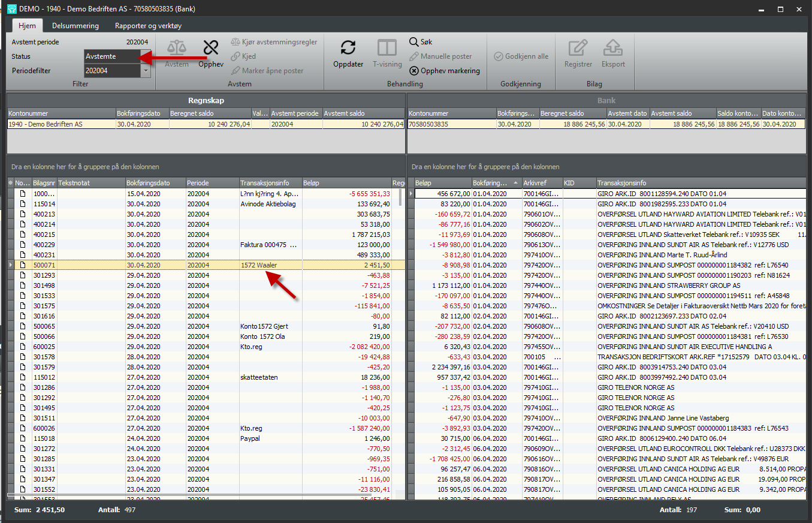Click the Søk magnifier icon
This screenshot has height=523, width=812.
point(414,42)
